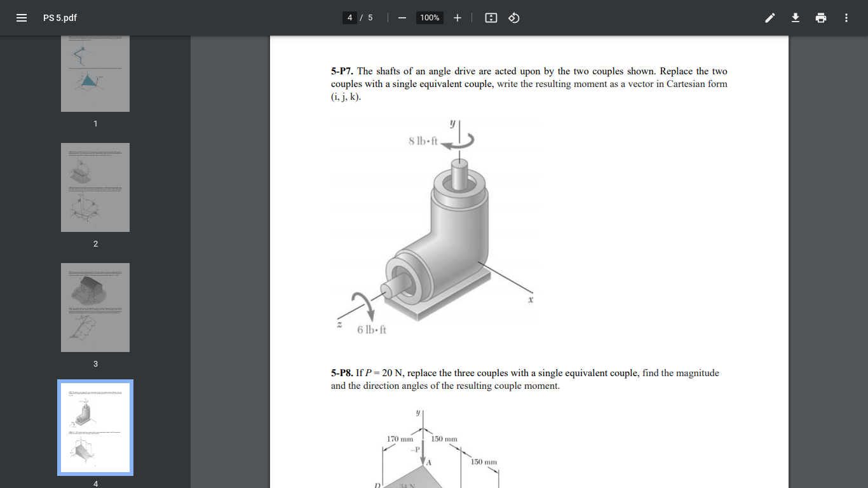This screenshot has width=868, height=488.
Task: Rotate the document counterclockwise
Action: coord(514,18)
